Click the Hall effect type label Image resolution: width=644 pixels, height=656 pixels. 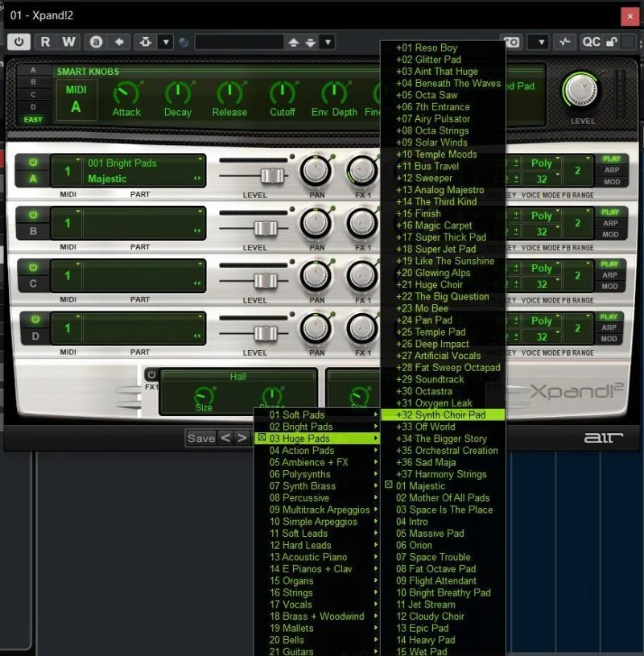coord(237,377)
